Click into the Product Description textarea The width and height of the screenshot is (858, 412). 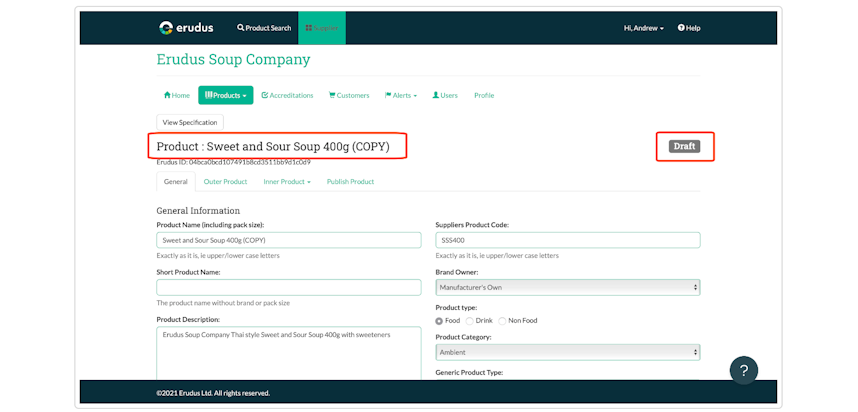(x=289, y=353)
